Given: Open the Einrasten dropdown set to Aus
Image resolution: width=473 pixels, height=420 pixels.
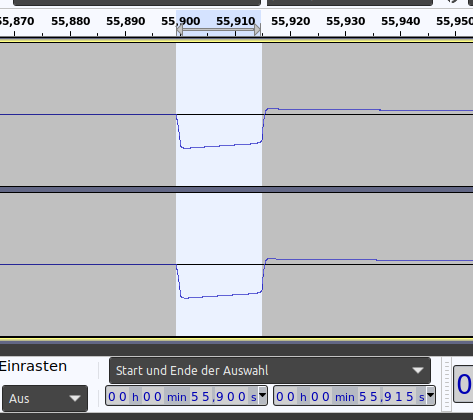Looking at the screenshot, I should click(45, 398).
